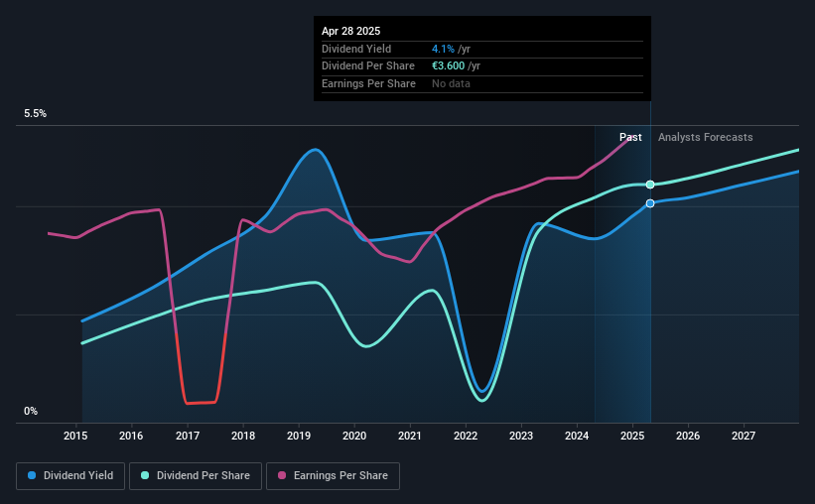Select the blue data point marker at Apr 2025
This screenshot has width=815, height=504.
[650, 203]
